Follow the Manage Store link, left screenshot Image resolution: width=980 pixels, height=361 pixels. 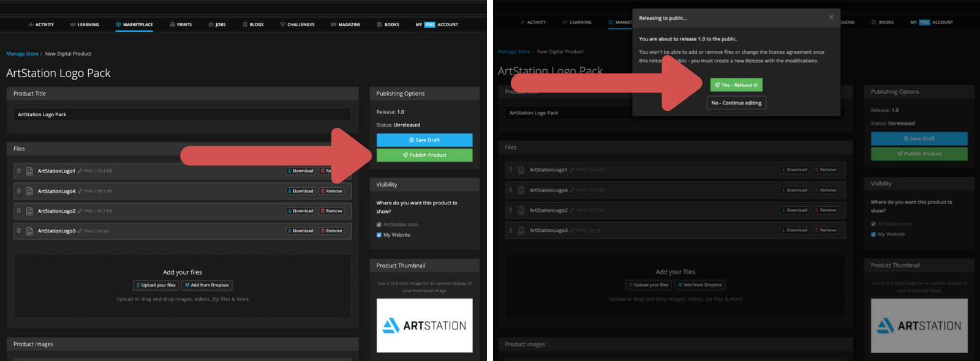22,54
